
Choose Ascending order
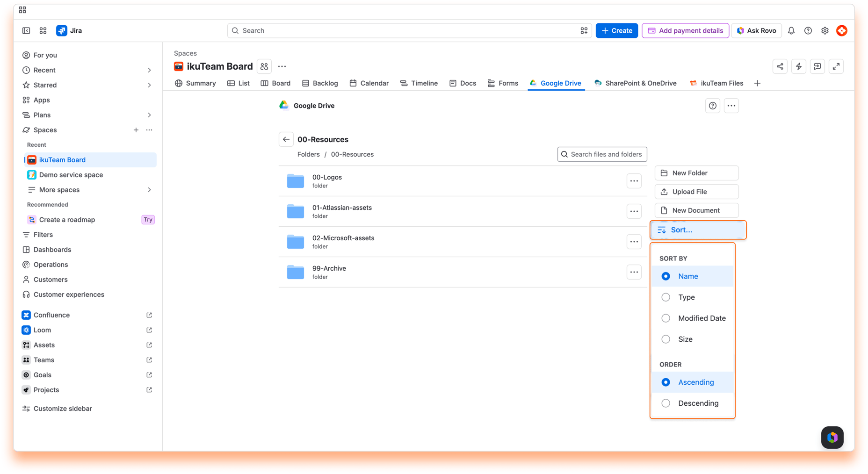pos(692,382)
